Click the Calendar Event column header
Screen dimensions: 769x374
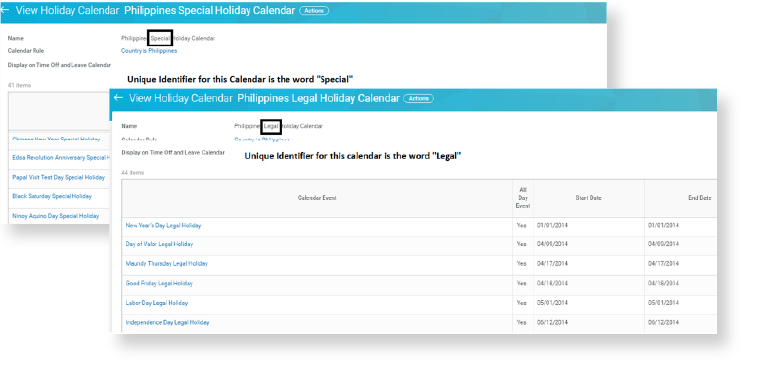pos(317,198)
